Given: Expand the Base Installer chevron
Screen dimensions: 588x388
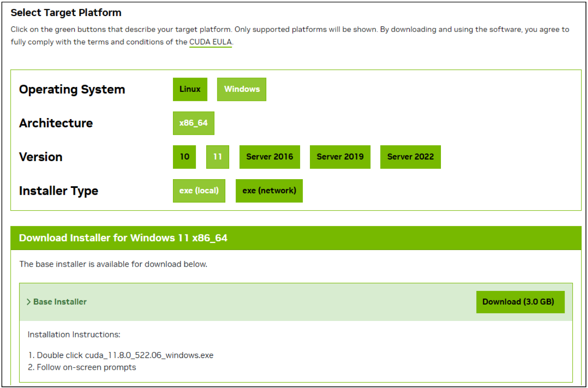Looking at the screenshot, I should point(29,302).
